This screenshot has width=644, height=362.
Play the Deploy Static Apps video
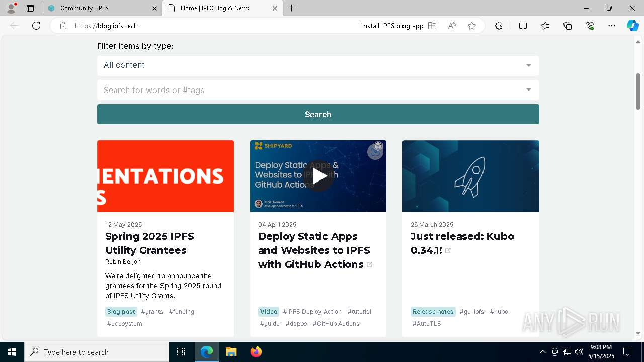[318, 176]
